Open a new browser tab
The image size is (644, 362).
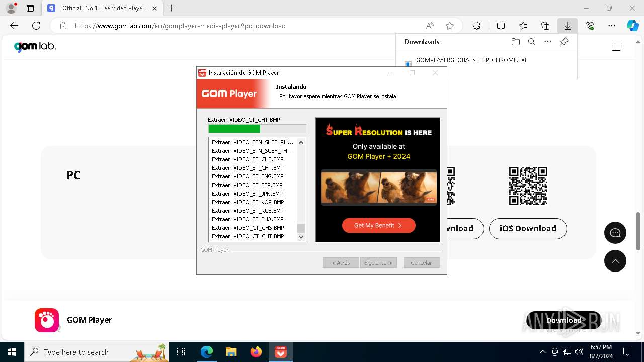click(x=171, y=8)
